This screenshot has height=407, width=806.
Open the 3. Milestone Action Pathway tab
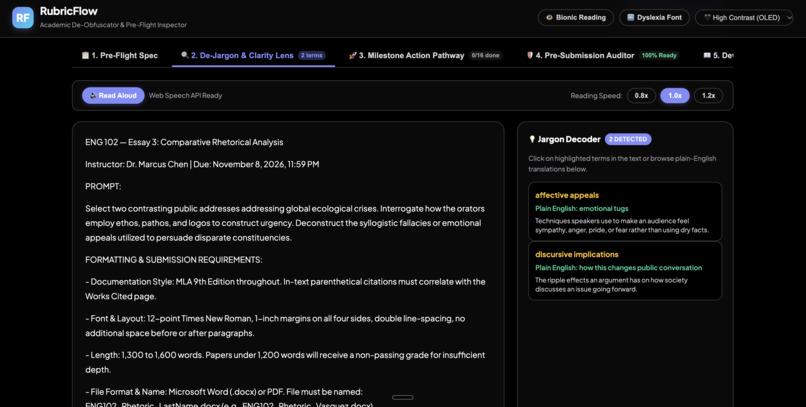[x=425, y=56]
